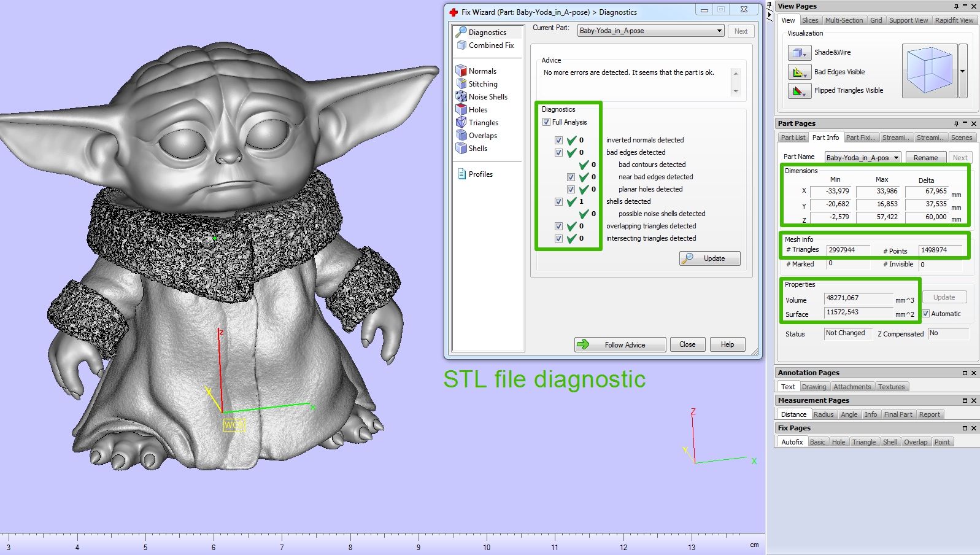980x555 pixels.
Task: Pin the Part Pages panel
Action: point(956,123)
